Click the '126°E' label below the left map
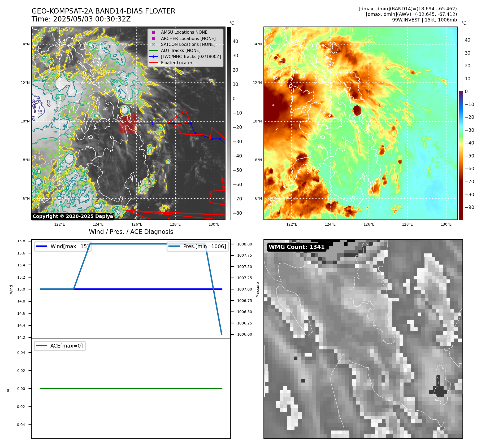This screenshot has height=448, width=481. point(137,224)
